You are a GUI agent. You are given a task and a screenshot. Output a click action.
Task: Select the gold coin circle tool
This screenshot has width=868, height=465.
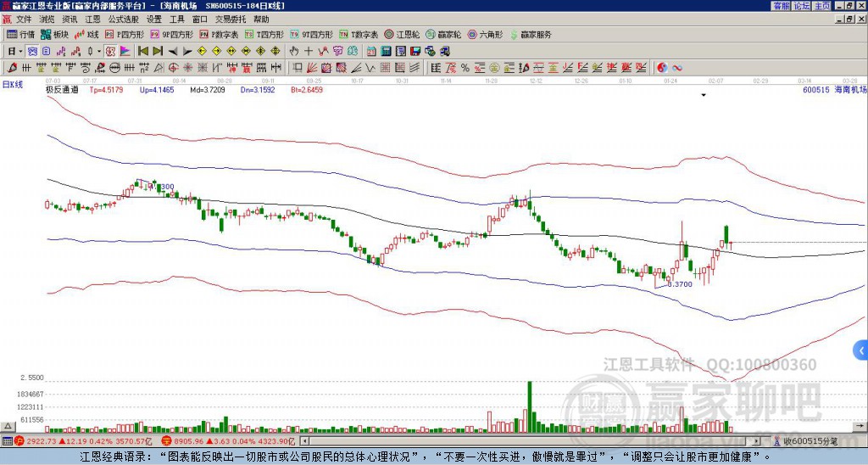tap(494, 68)
